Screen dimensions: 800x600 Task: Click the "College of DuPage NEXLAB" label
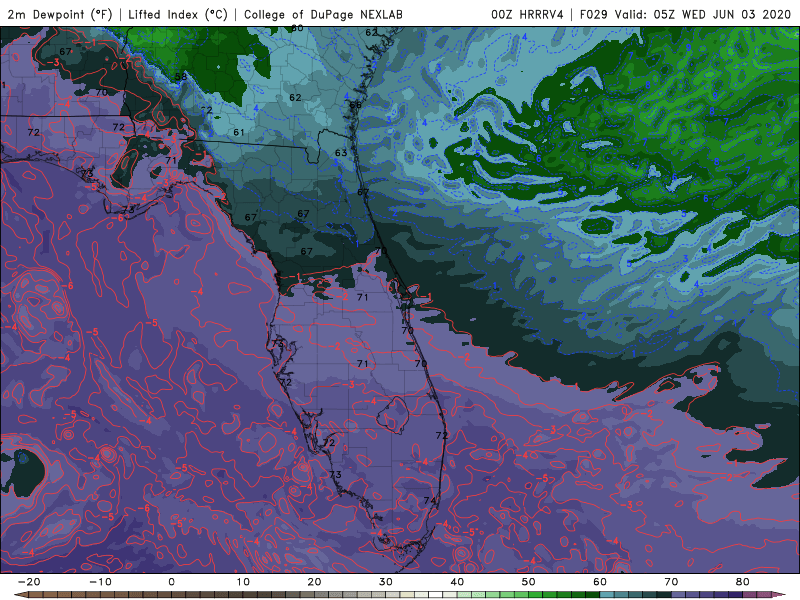(x=323, y=14)
